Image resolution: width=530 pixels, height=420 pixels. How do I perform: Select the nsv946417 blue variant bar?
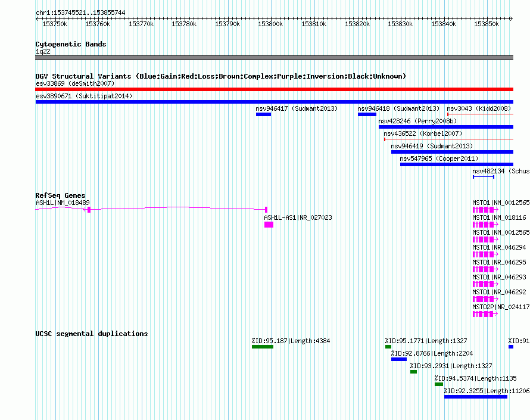click(263, 114)
